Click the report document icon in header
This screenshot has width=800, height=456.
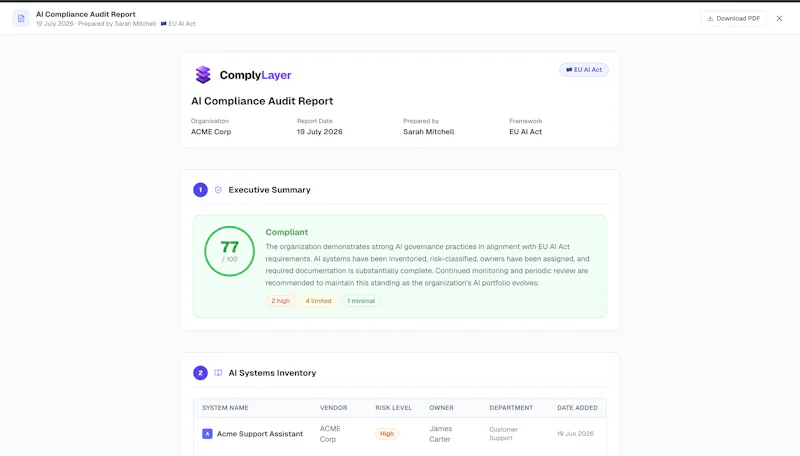(x=21, y=18)
